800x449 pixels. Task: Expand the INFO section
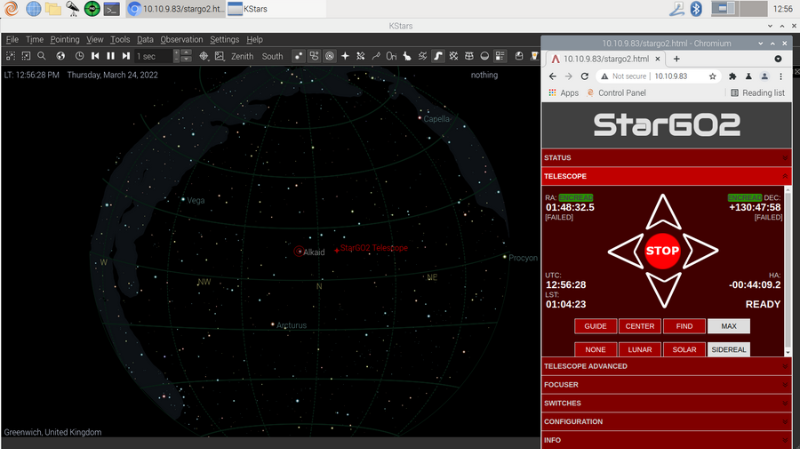point(666,440)
